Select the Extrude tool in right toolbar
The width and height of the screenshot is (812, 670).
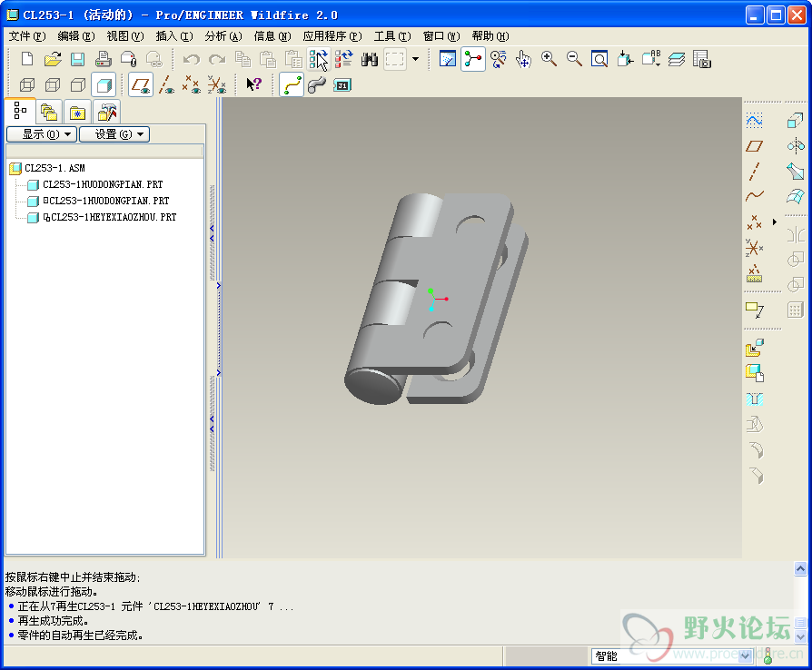(x=795, y=120)
